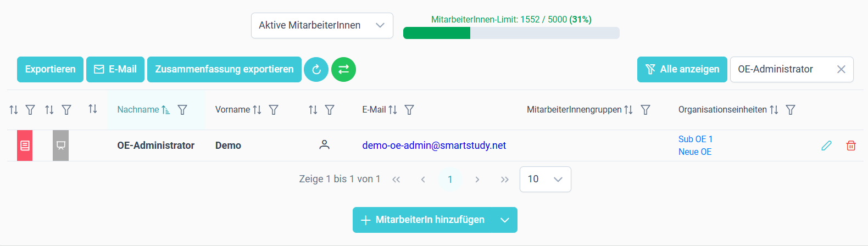Image resolution: width=868 pixels, height=246 pixels.
Task: Go to the next page via the pagination arrow
Action: (x=477, y=179)
